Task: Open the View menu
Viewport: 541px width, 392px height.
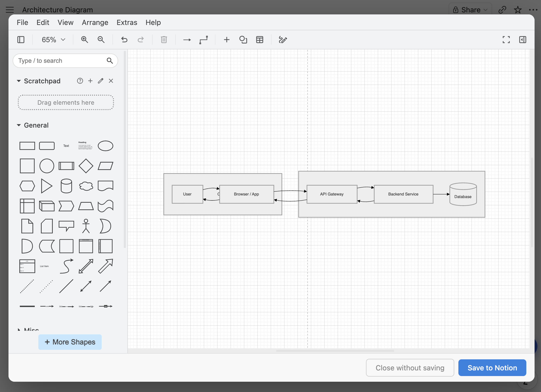Action: (x=65, y=22)
